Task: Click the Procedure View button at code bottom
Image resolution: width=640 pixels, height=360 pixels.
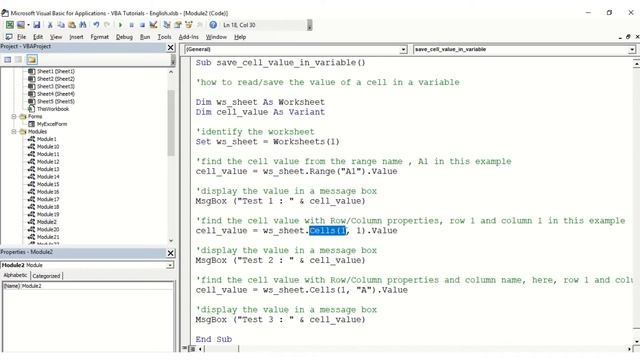Action: [185, 349]
